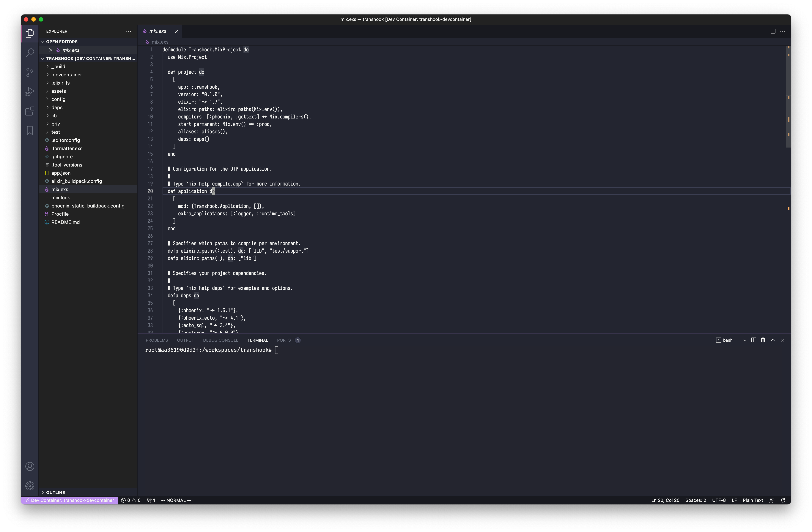This screenshot has width=812, height=532.
Task: Open the Manage gear menu
Action: point(30,486)
